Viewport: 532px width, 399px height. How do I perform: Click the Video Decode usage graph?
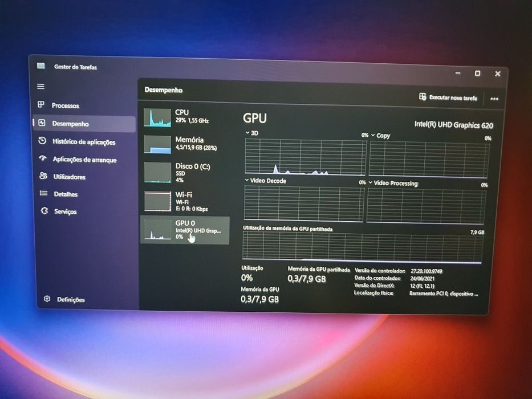[304, 203]
